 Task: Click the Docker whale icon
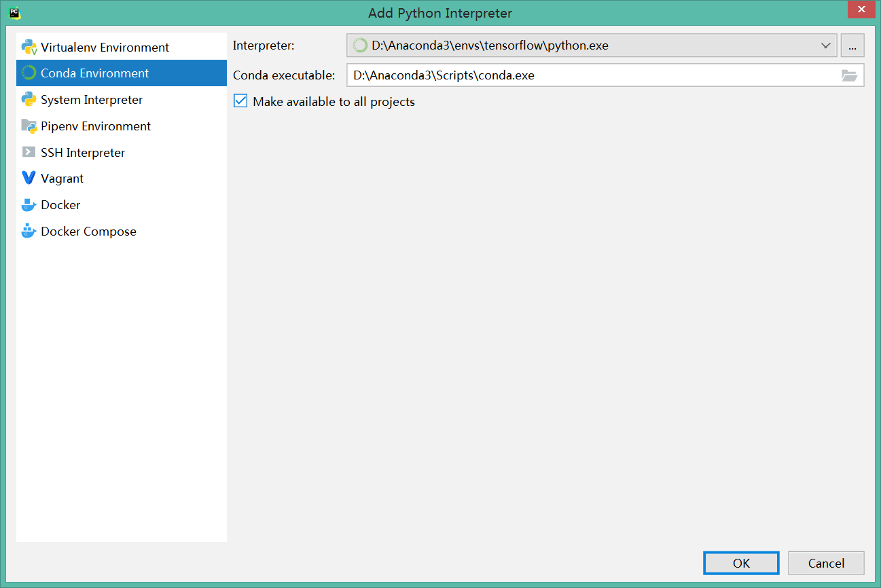[29, 204]
